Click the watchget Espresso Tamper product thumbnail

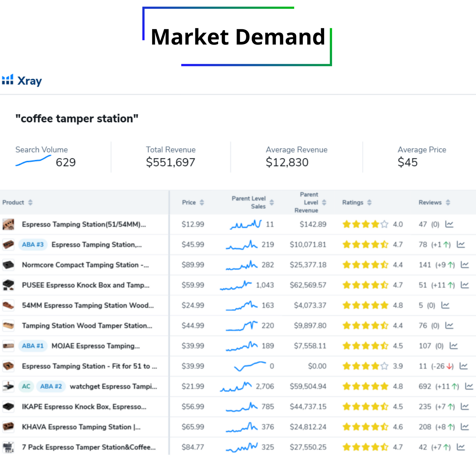pyautogui.click(x=8, y=386)
